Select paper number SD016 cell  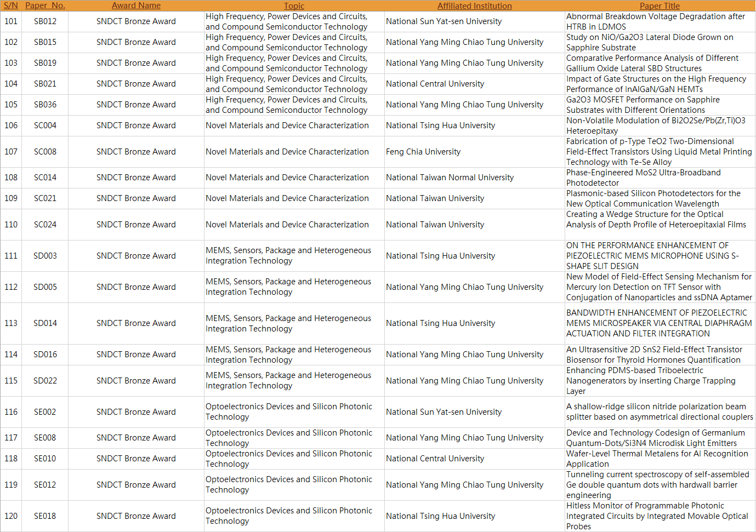tap(45, 354)
